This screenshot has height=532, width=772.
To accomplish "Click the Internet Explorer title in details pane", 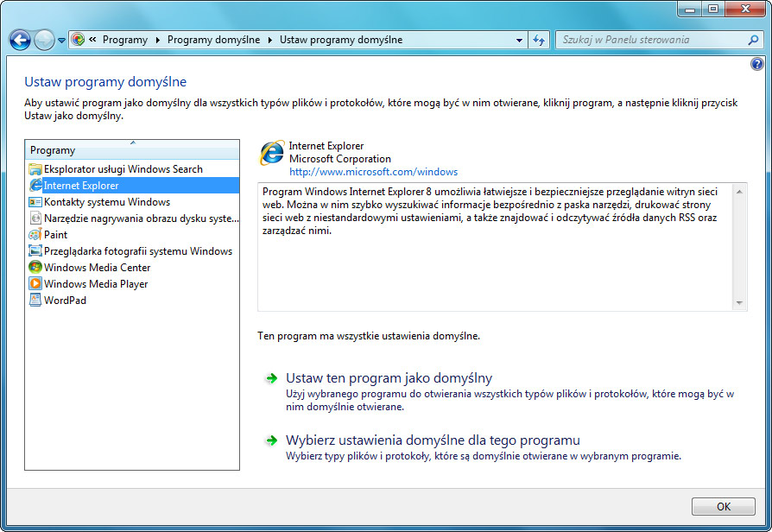I will pos(326,146).
